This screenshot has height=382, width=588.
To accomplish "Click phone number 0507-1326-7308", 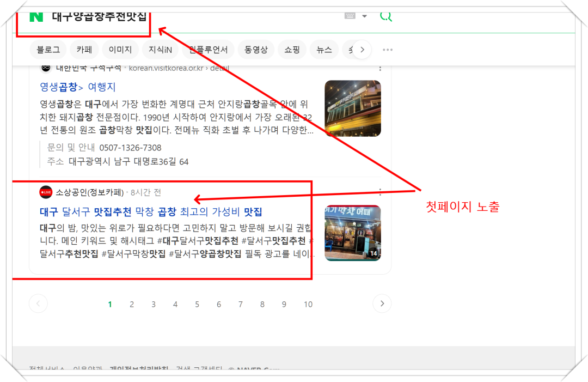I will [x=130, y=148].
